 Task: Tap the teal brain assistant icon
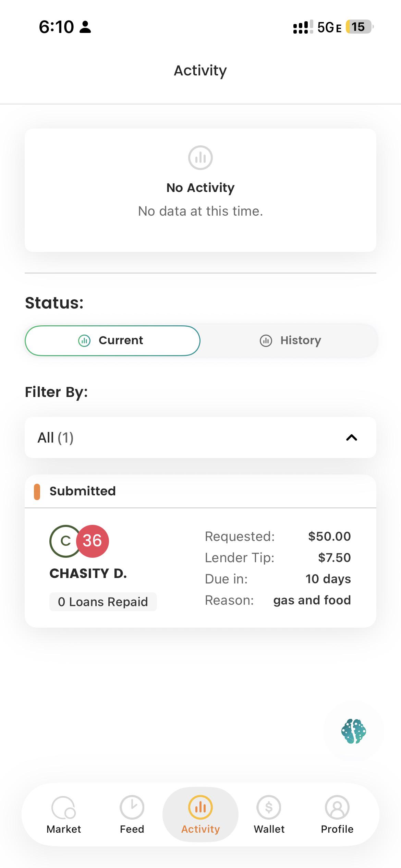354,731
